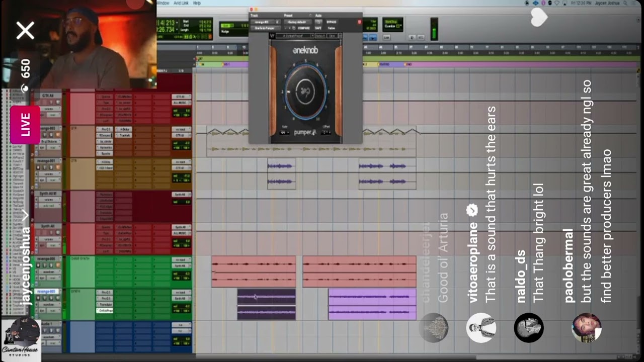644x362 pixels.
Task: Open plugin Track selector dropdown
Action: [x=264, y=22]
